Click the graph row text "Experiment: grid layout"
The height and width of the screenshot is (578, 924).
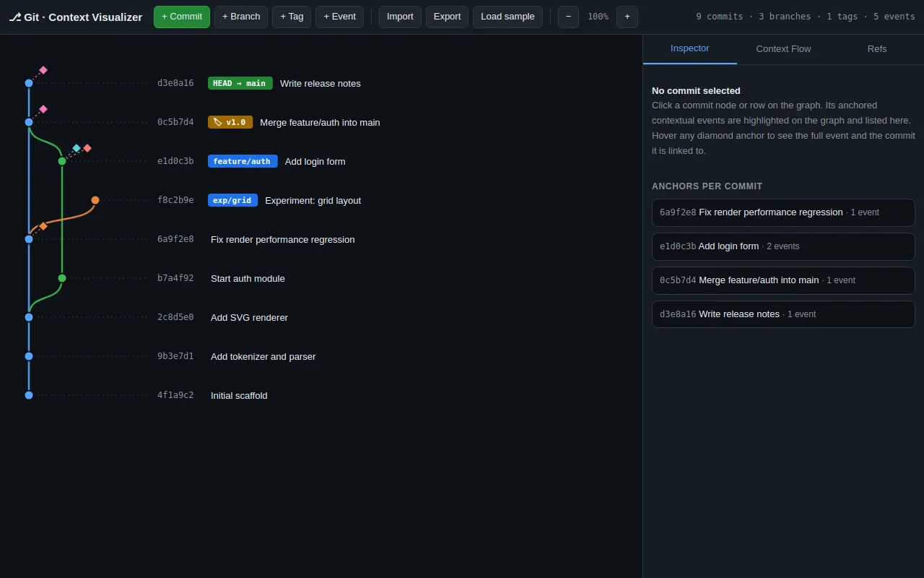[313, 200]
